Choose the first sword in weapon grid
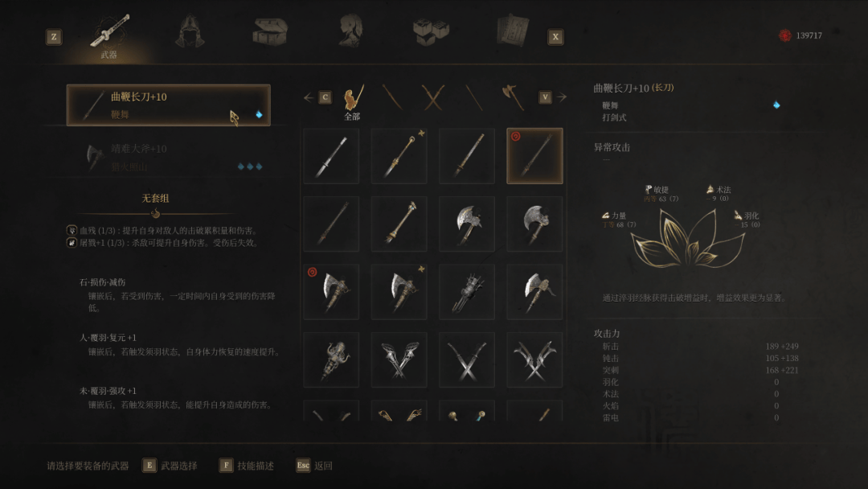 pos(331,156)
